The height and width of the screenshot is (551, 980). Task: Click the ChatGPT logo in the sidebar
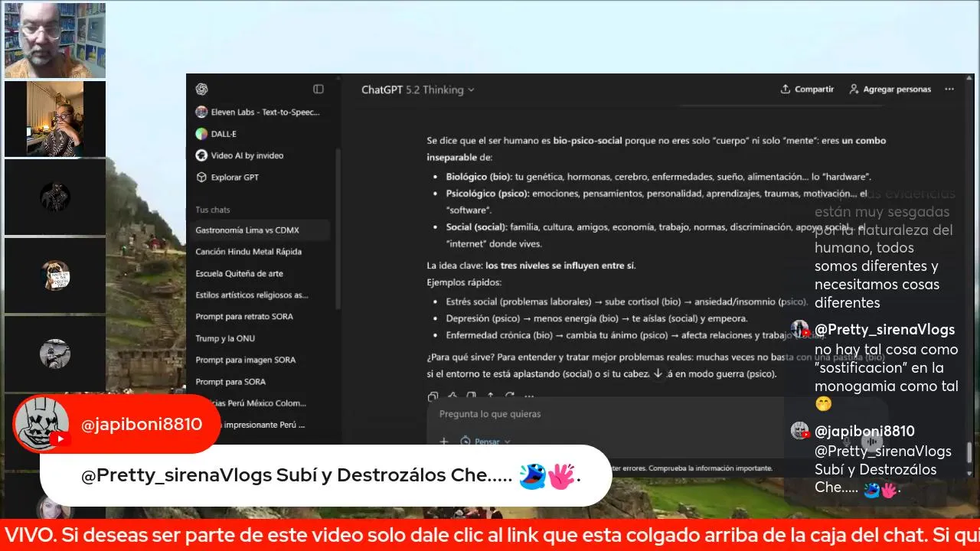[x=201, y=89]
